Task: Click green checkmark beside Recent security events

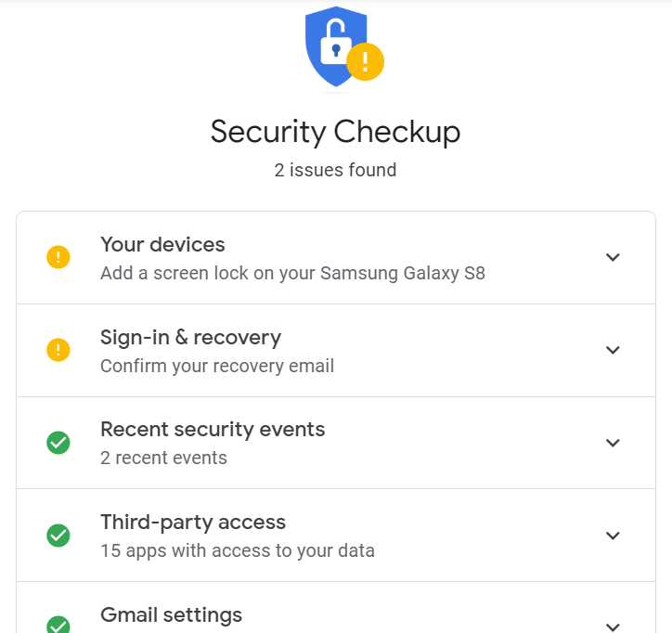Action: [x=58, y=443]
